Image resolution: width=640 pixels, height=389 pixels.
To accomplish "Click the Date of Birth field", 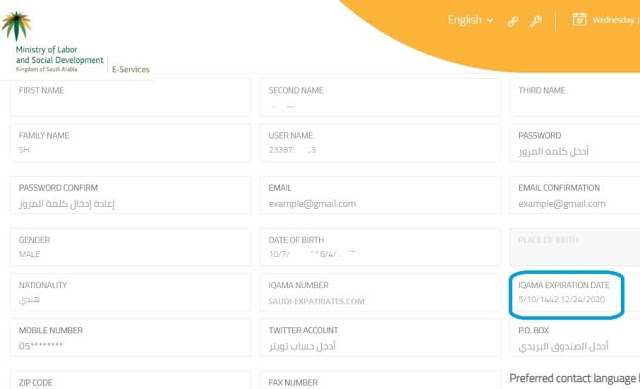I will 380,247.
